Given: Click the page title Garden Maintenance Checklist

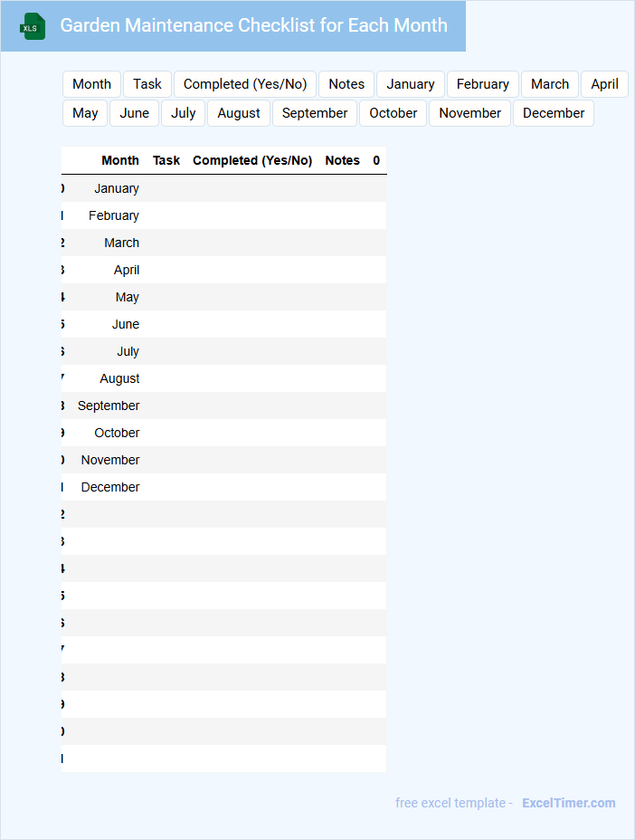Looking at the screenshot, I should [253, 25].
